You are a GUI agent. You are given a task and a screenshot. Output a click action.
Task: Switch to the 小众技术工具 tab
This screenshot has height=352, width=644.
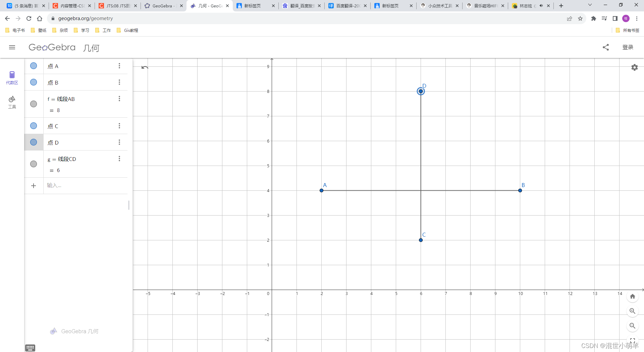click(x=440, y=6)
